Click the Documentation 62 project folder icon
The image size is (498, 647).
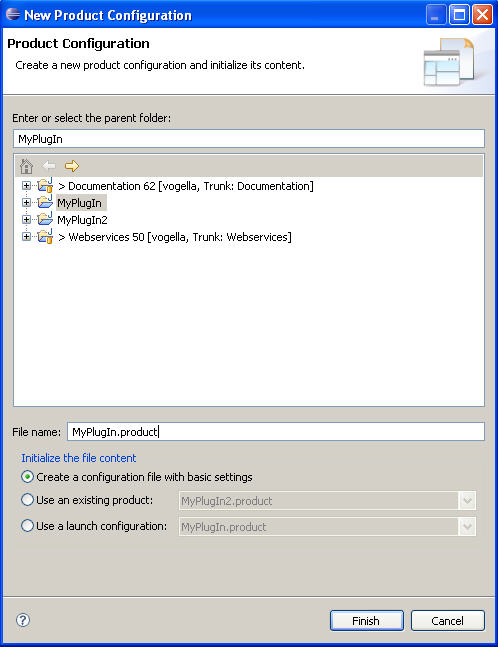click(x=45, y=186)
